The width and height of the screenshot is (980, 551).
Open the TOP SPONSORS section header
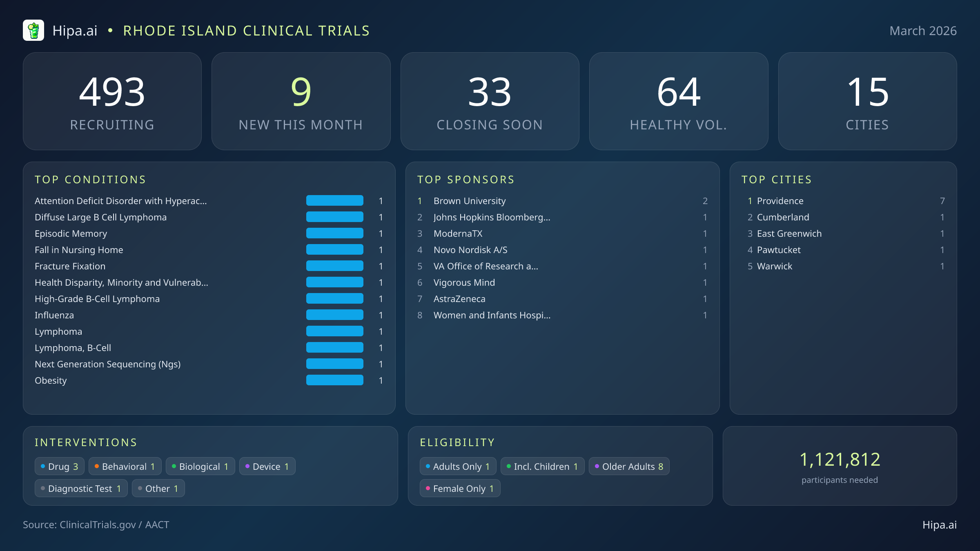tap(466, 179)
